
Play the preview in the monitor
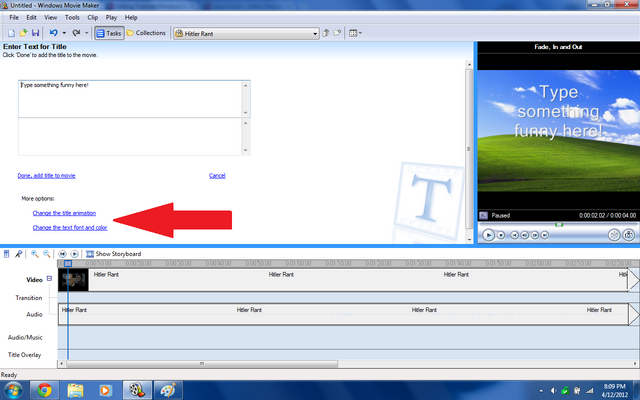(488, 235)
